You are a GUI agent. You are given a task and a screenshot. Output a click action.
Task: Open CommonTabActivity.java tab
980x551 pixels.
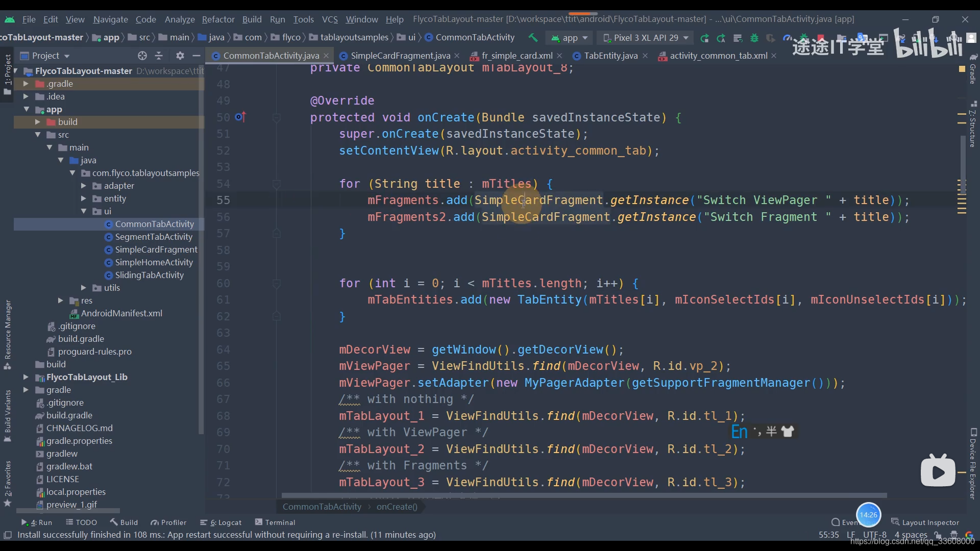[267, 56]
